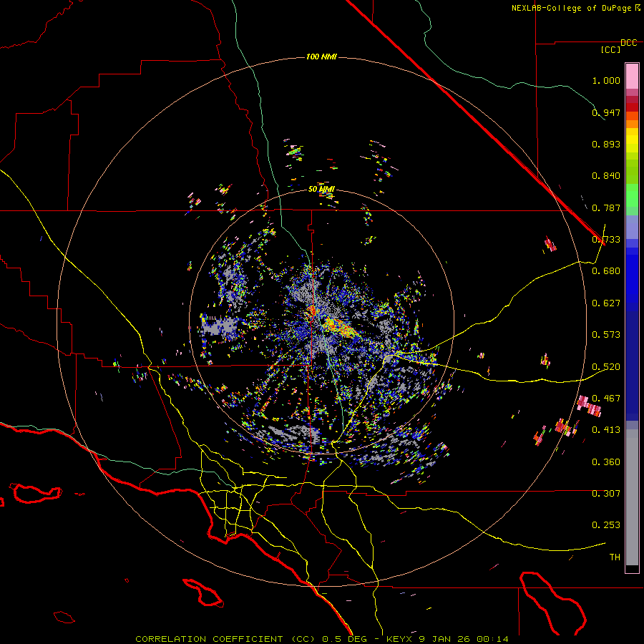
Task: Click the 0.467 scale label
Action: 606,399
